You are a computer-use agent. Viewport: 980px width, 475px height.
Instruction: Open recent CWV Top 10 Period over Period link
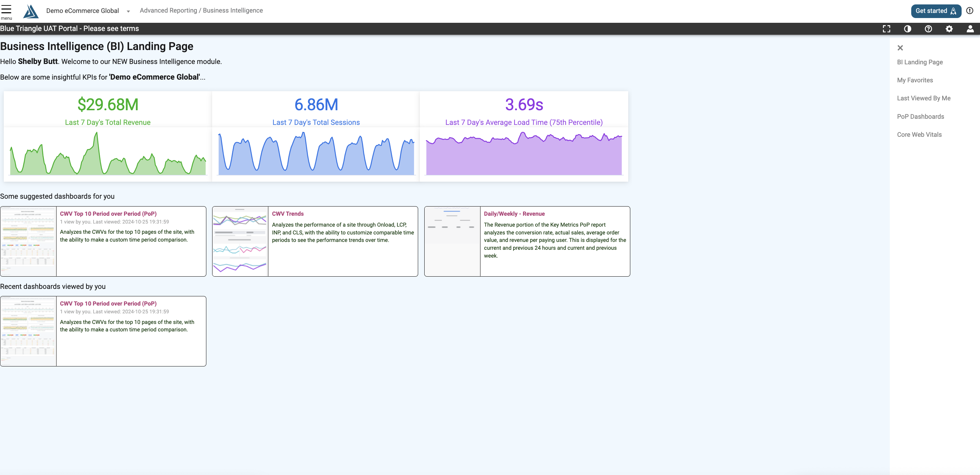pyautogui.click(x=108, y=304)
